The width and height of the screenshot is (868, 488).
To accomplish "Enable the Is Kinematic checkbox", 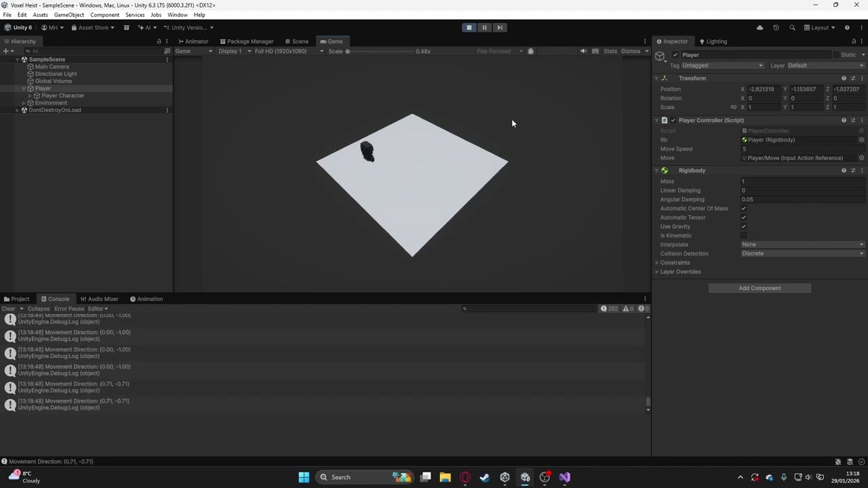I will pyautogui.click(x=744, y=235).
